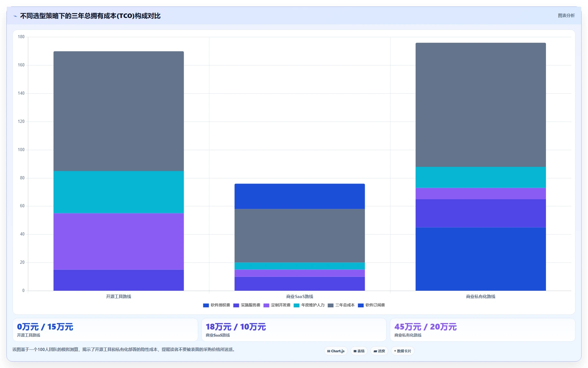Click the 0万元 / 15万元 data card
Screen dimensions: 588x368
105,330
